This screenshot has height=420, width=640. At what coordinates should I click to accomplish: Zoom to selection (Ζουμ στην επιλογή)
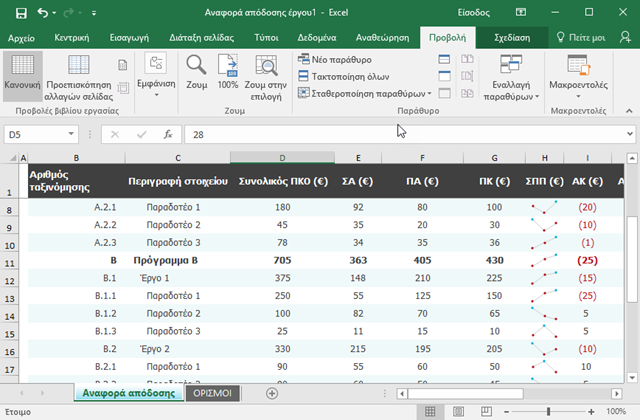coord(266,78)
